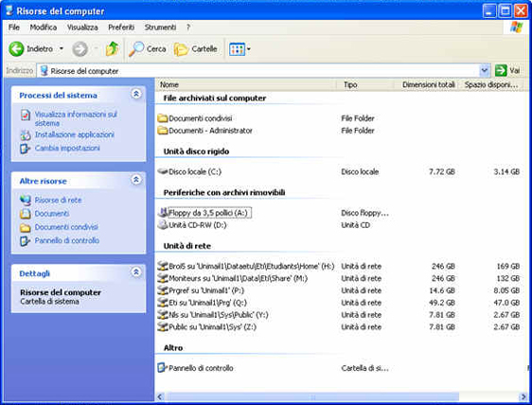Click the Cambia impostazioni sidebar icon
The height and width of the screenshot is (405, 532).
click(x=26, y=149)
